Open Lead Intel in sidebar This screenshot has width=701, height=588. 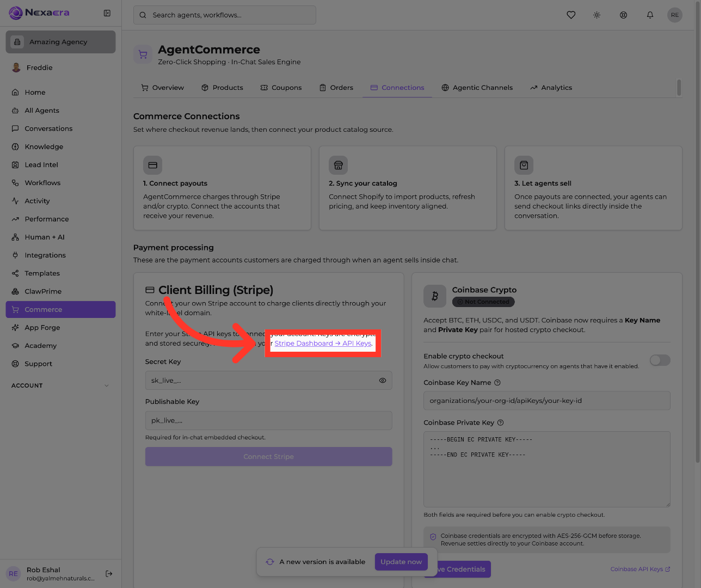[60, 164]
